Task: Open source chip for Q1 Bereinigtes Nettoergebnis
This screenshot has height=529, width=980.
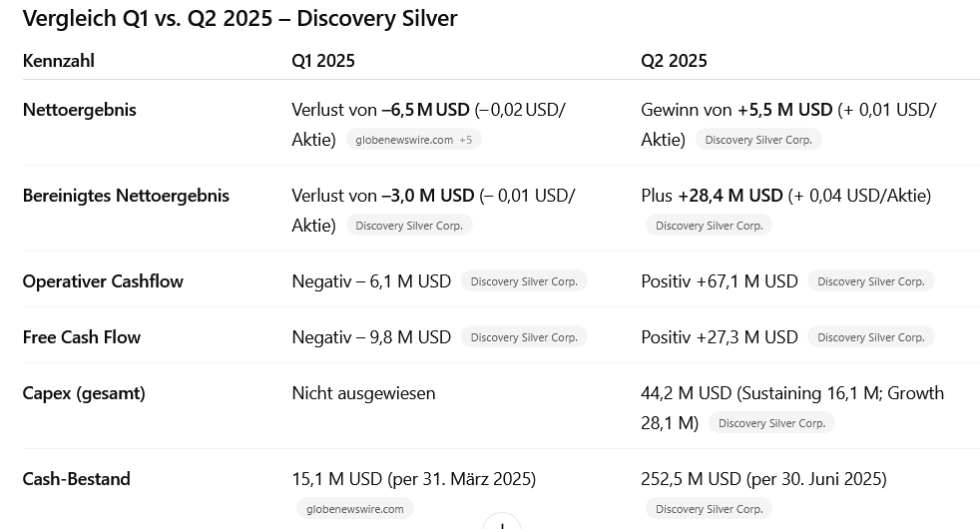Action: tap(408, 226)
